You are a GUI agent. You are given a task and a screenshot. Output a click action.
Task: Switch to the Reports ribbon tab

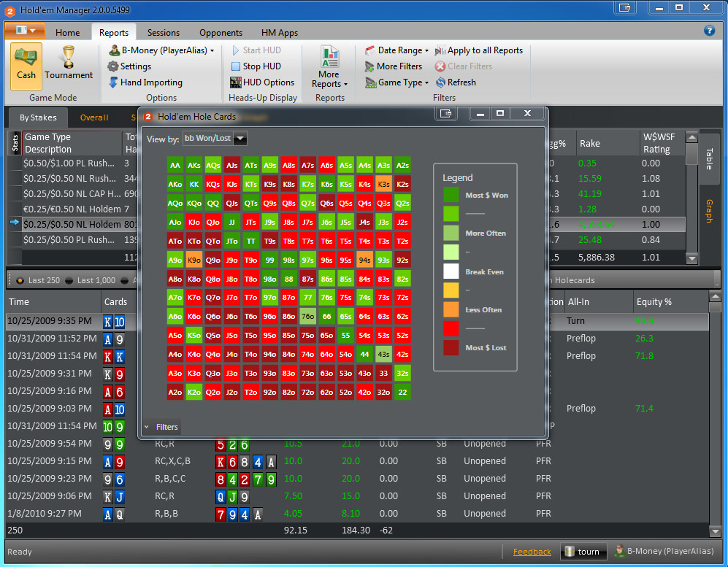[114, 33]
